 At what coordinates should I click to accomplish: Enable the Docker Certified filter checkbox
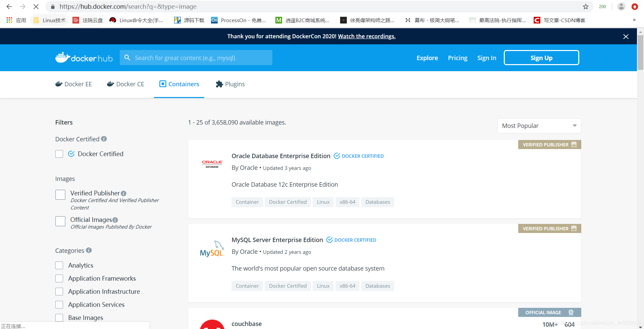point(59,154)
